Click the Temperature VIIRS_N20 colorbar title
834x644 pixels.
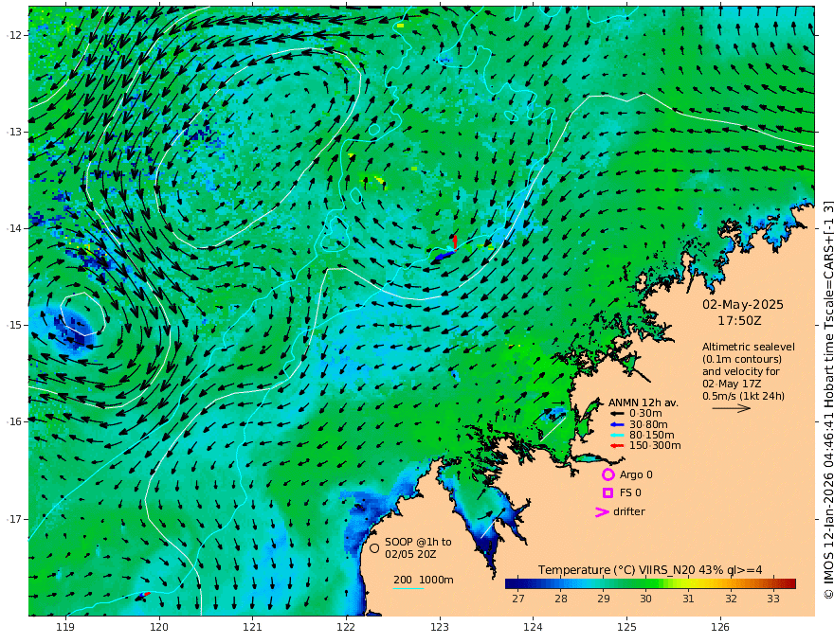(650, 570)
